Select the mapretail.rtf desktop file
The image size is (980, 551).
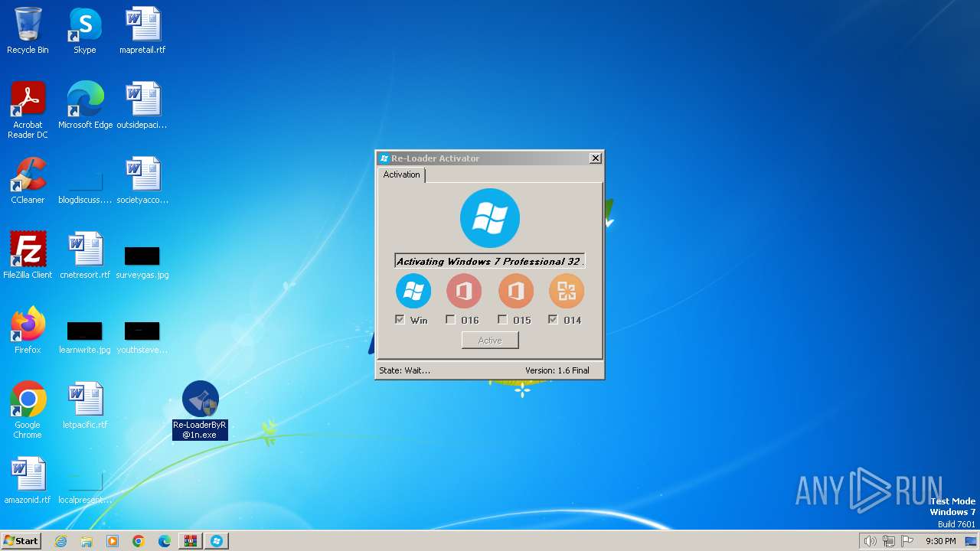tap(142, 31)
